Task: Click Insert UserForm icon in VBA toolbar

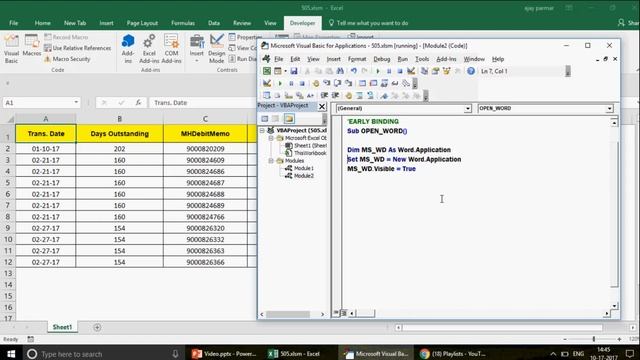Action: (x=278, y=71)
